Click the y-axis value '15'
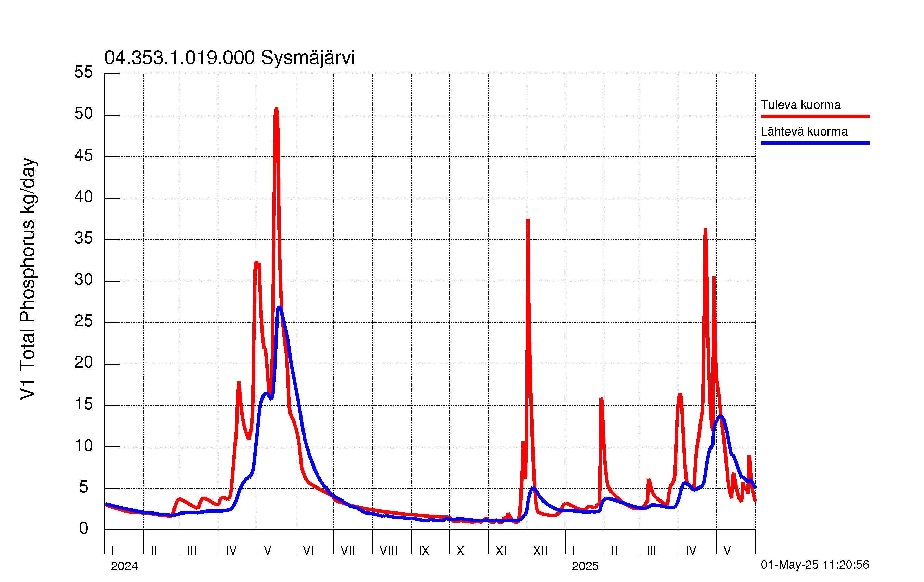The image size is (924, 582). [84, 404]
